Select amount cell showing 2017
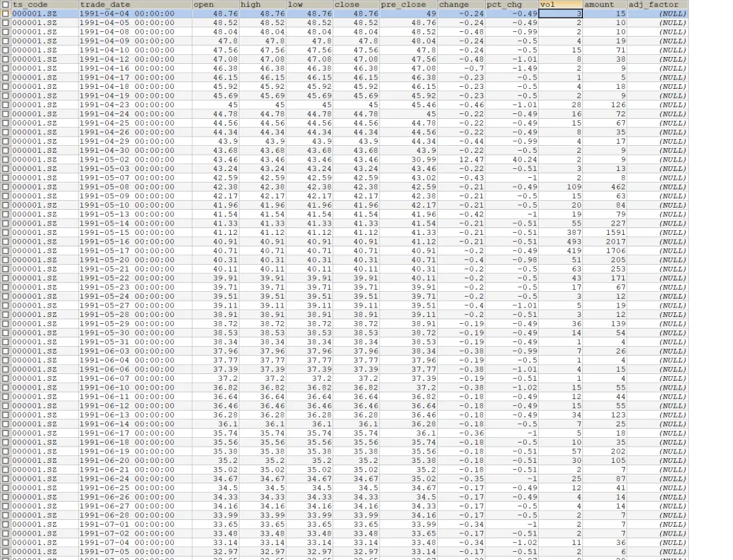The image size is (733, 560). tap(605, 242)
